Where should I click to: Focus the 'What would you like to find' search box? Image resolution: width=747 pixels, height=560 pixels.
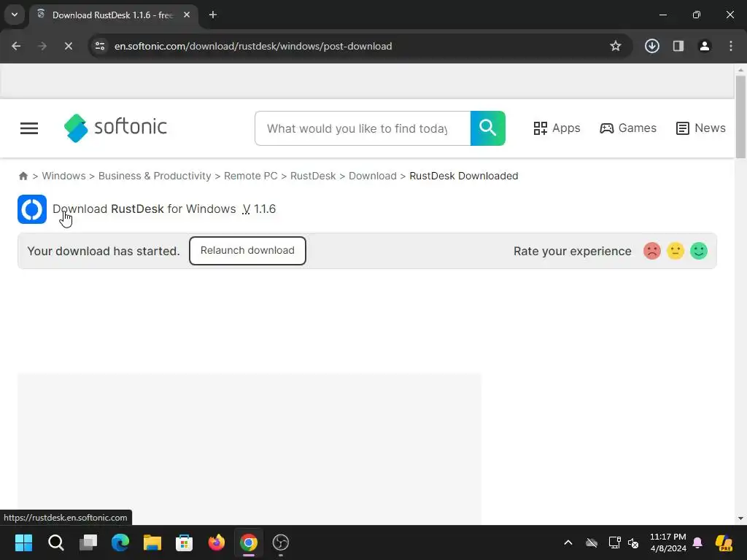363,128
